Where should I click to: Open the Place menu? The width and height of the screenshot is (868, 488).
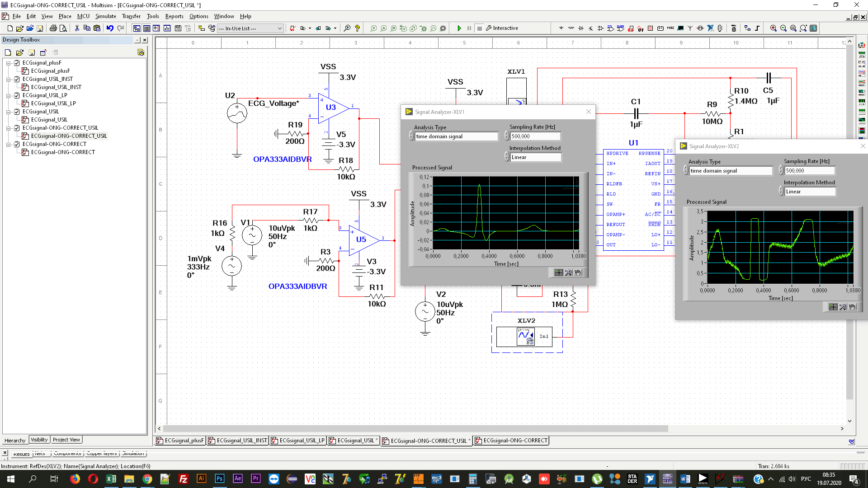point(65,16)
